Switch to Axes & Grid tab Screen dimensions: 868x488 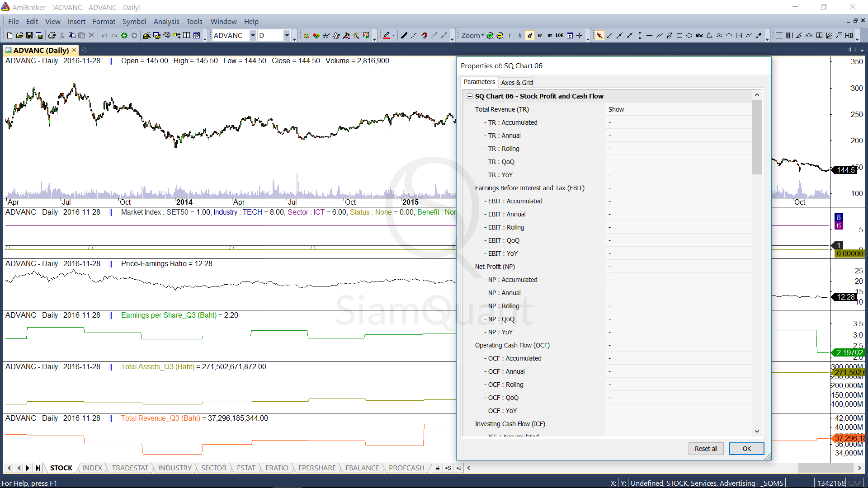[517, 82]
